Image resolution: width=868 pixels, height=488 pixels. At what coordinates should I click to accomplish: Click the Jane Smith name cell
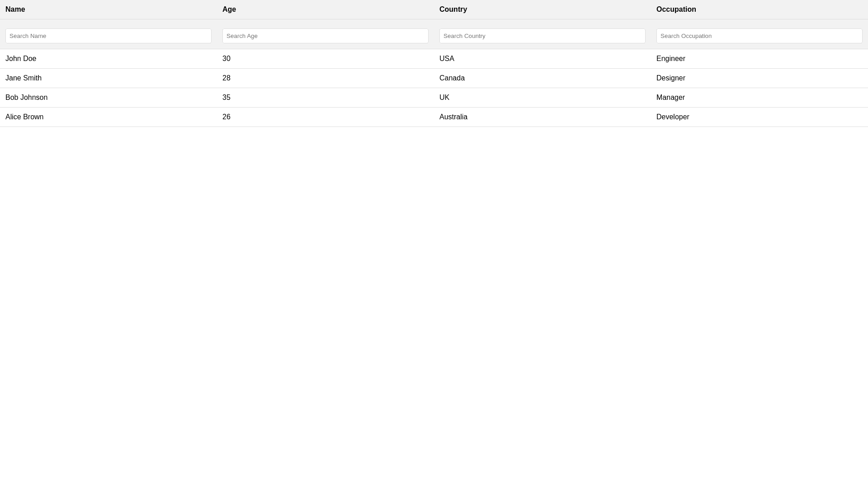pyautogui.click(x=24, y=78)
